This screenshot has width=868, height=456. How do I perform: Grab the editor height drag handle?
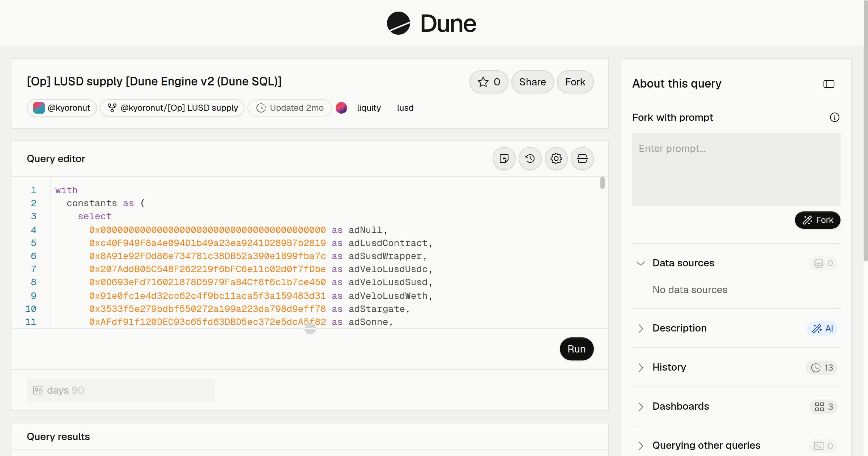point(310,329)
